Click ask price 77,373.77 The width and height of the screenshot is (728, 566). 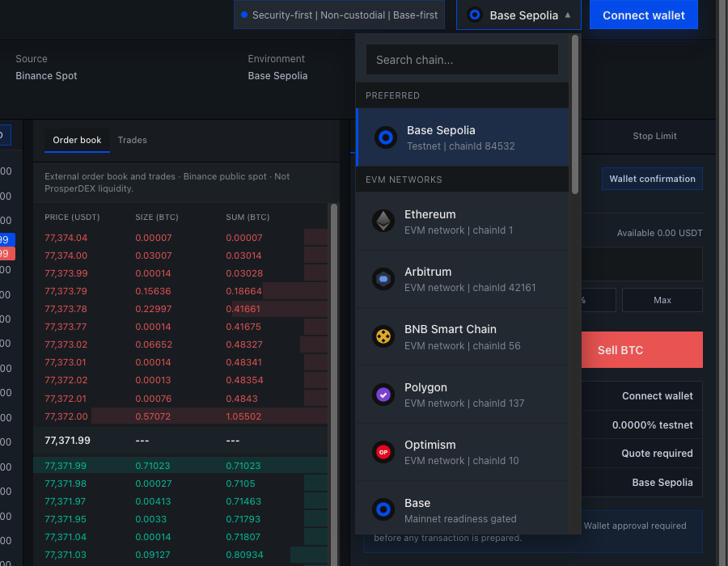(66, 327)
